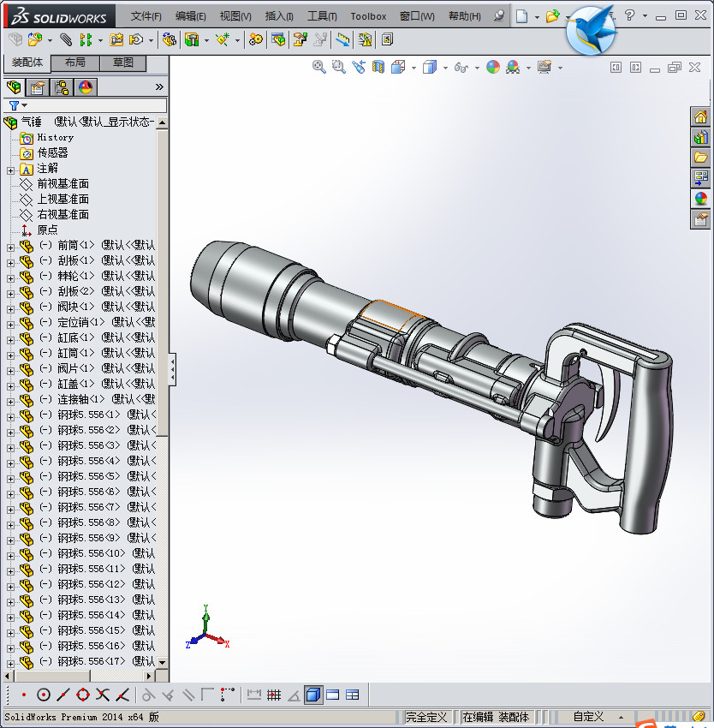Switch to the 布局 tab

[x=74, y=63]
